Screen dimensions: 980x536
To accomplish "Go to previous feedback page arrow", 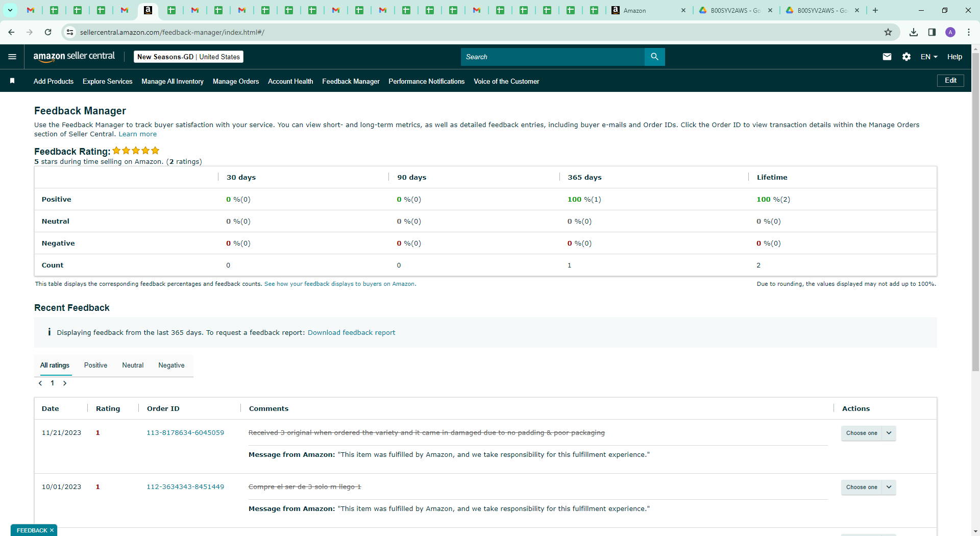I will pos(40,383).
